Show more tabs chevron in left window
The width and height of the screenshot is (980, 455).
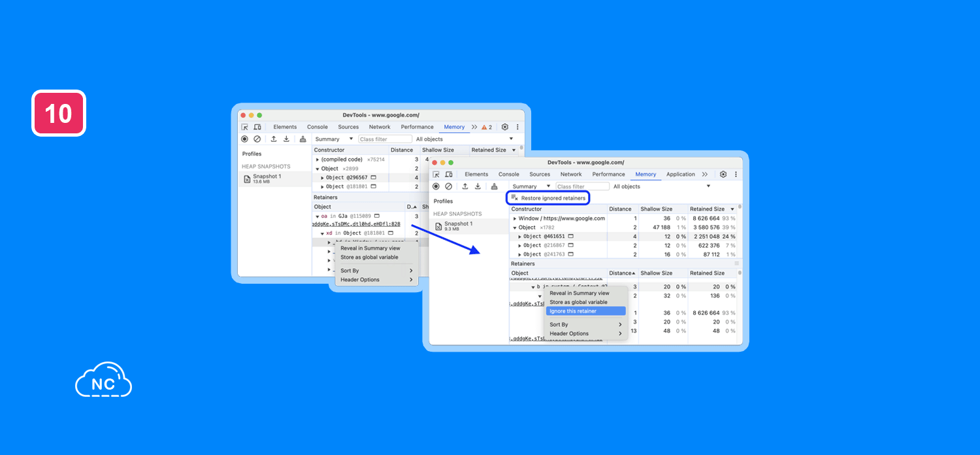[x=474, y=127]
